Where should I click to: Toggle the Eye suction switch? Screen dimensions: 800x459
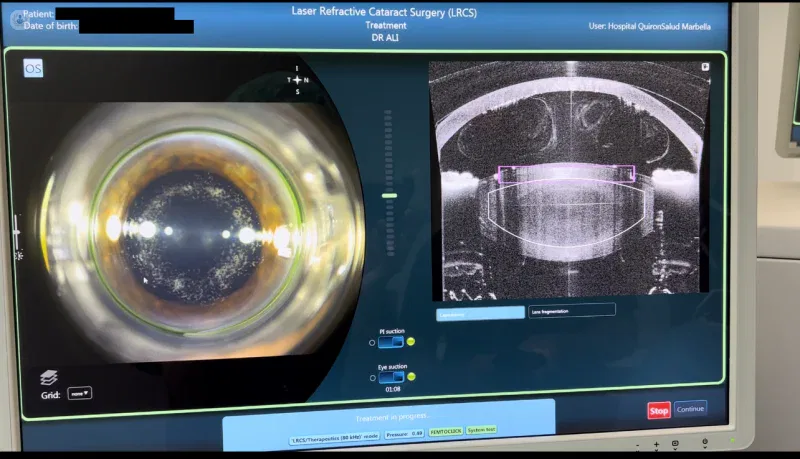tap(391, 377)
